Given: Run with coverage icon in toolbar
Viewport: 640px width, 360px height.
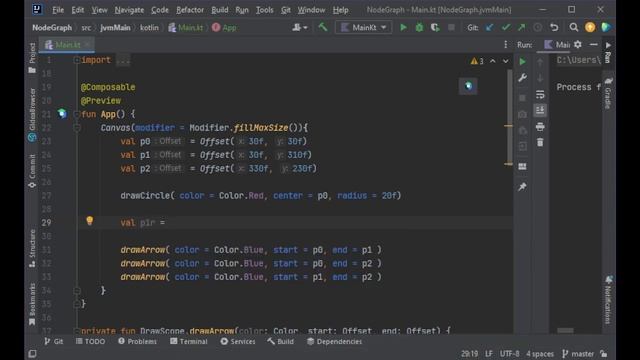Looking at the screenshot, I should coord(435,27).
